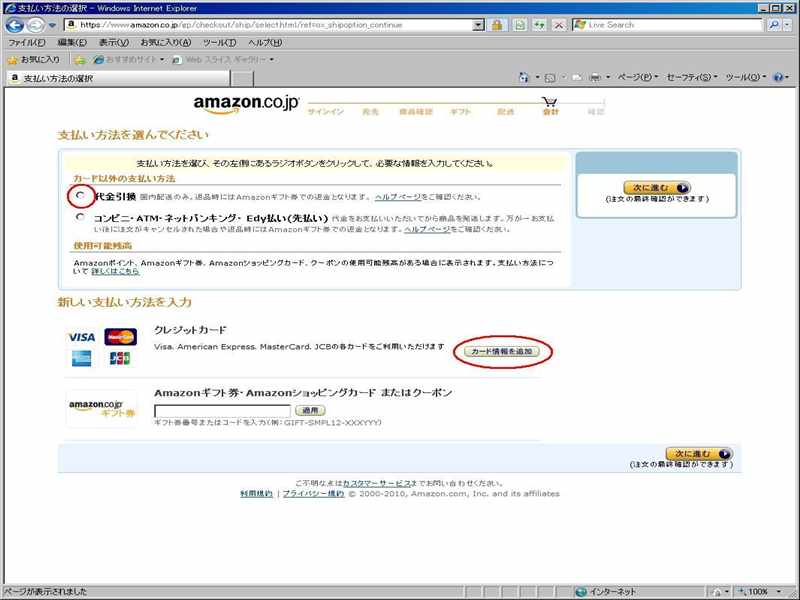Click the browser Forward arrow button
This screenshot has height=600, width=800.
point(35,25)
